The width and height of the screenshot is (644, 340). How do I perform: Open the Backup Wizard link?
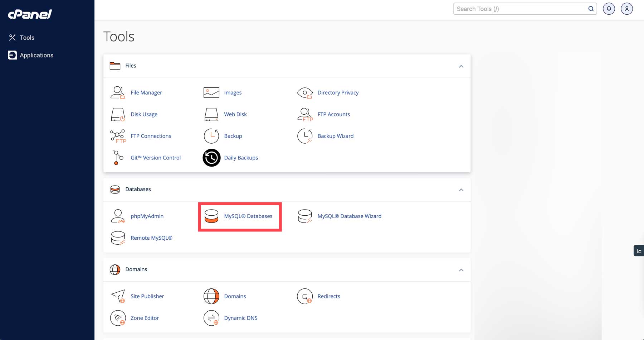coord(335,136)
